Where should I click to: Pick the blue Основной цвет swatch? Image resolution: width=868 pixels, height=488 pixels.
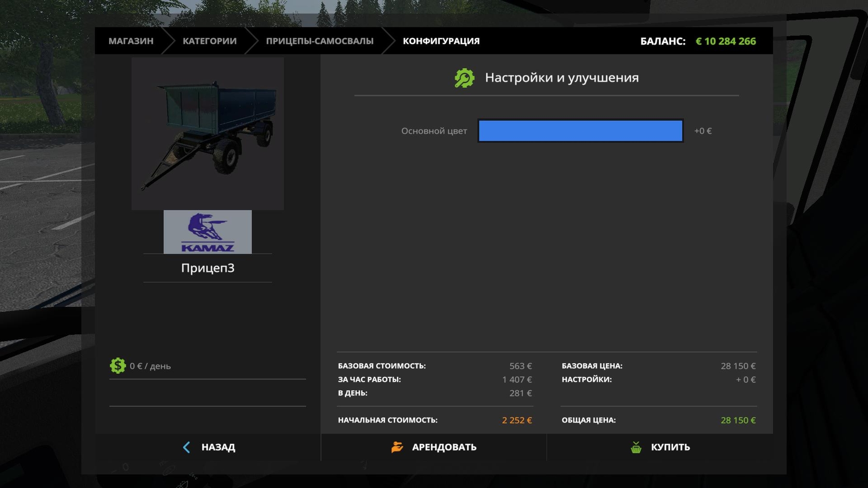580,131
